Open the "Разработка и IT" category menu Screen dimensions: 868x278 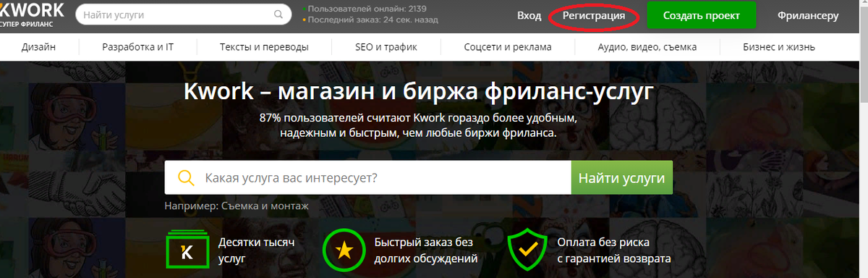137,47
